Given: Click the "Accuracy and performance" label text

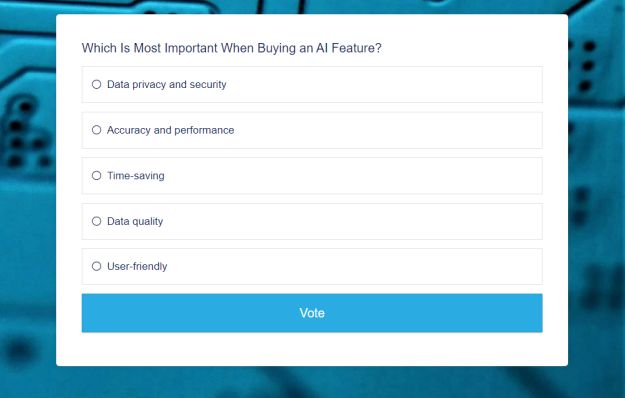Looking at the screenshot, I should [x=171, y=130].
